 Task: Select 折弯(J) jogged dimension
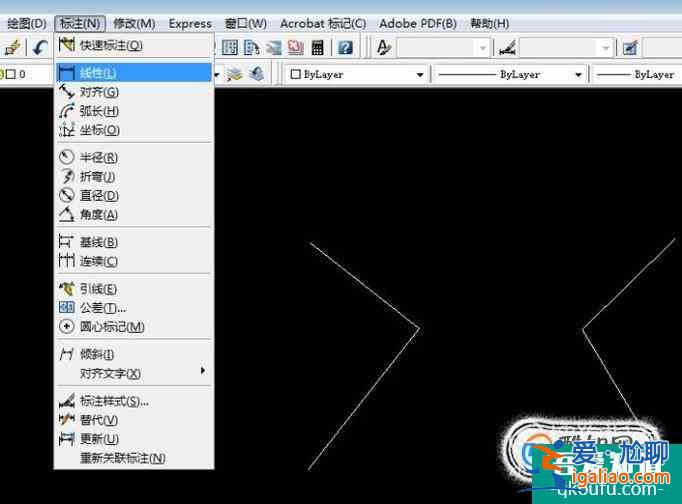134,177
